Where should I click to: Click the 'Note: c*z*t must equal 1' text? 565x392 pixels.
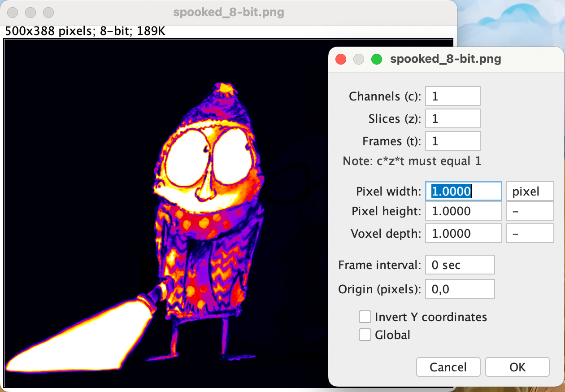coord(412,161)
